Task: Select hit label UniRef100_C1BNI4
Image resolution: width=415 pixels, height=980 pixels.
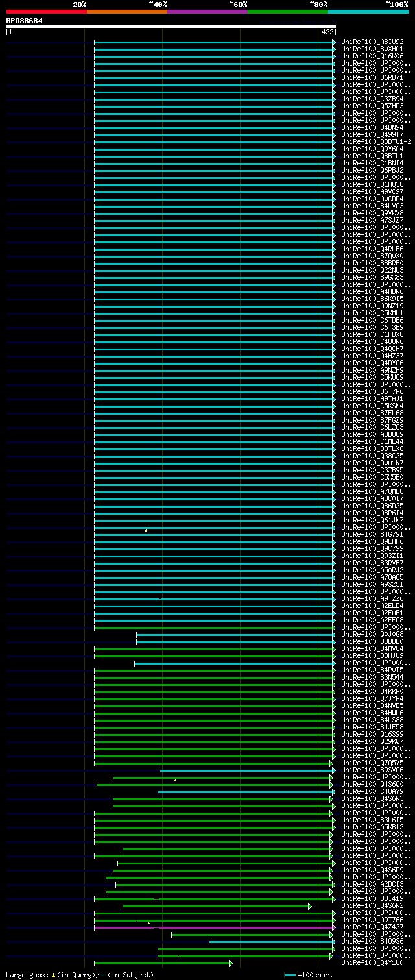Action: coord(372,164)
